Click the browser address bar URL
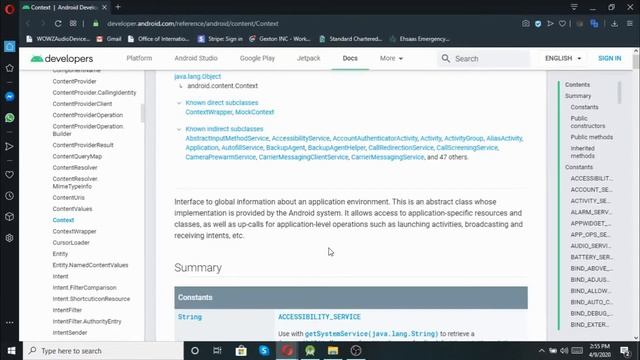Screen dimensions: 640x360 point(193,24)
